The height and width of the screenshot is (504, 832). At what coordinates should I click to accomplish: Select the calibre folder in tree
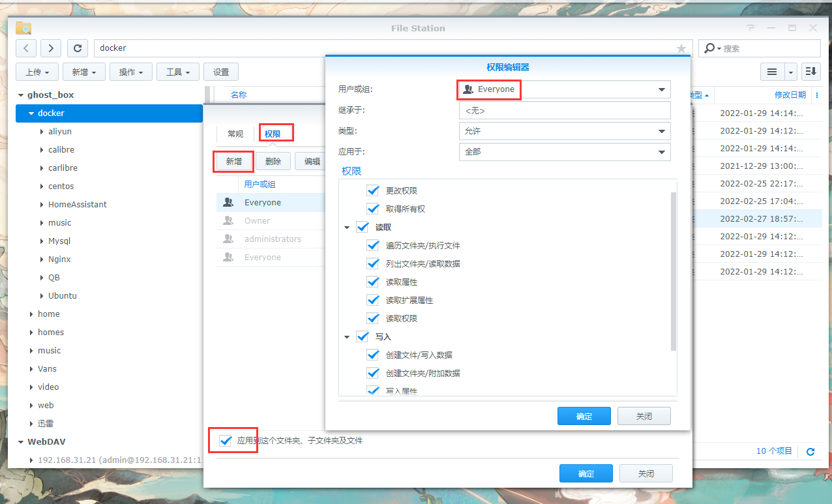[x=61, y=150]
